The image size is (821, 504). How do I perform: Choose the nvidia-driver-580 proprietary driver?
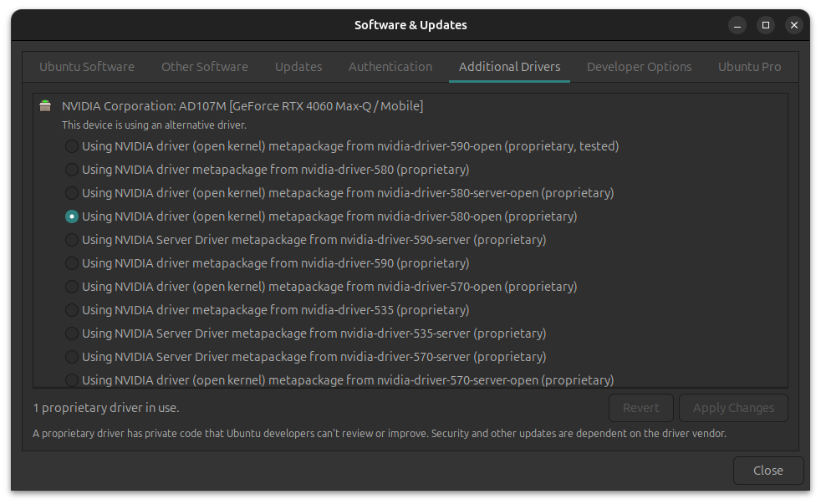[72, 169]
